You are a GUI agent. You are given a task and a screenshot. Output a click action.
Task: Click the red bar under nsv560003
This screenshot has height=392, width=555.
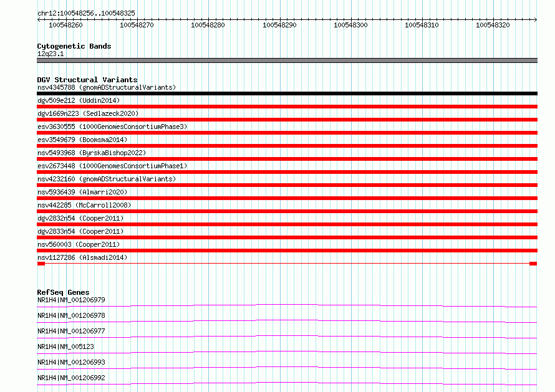click(287, 251)
